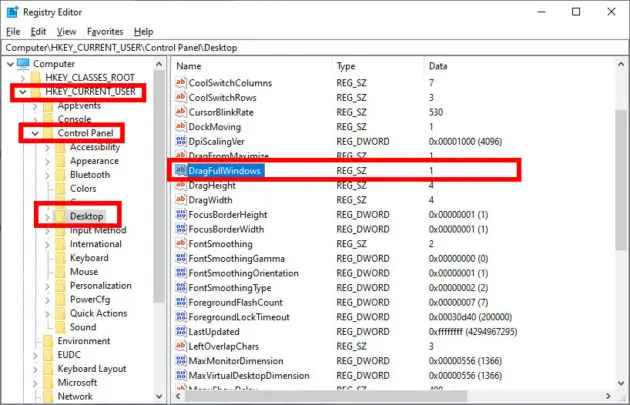The image size is (630, 405).
Task: Open the Help menu
Action: (x=143, y=32)
